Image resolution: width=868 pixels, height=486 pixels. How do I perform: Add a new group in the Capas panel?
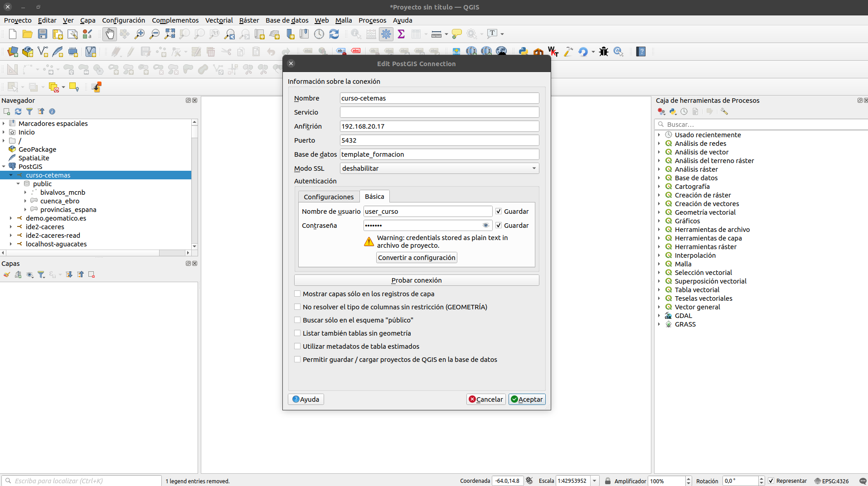[x=18, y=274]
